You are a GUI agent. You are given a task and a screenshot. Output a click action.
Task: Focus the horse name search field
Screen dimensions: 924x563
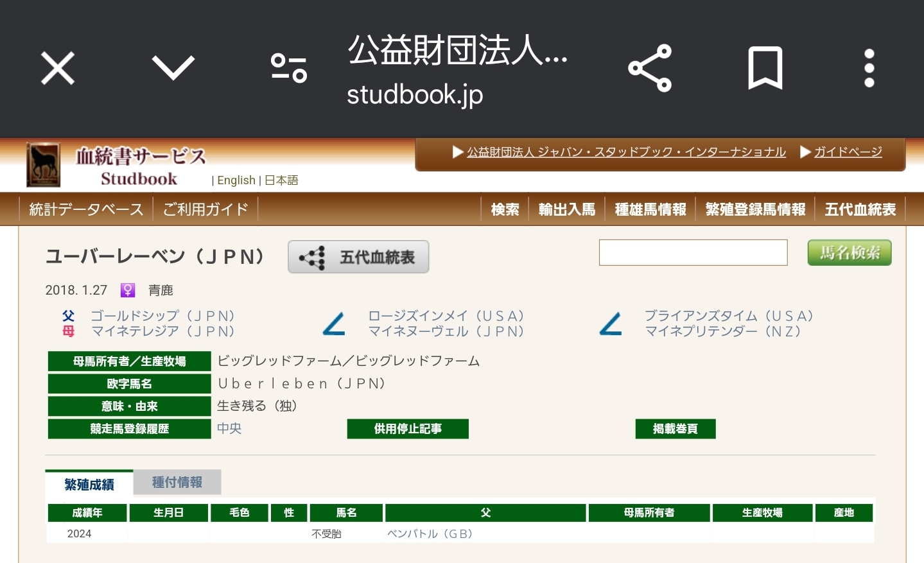click(693, 252)
